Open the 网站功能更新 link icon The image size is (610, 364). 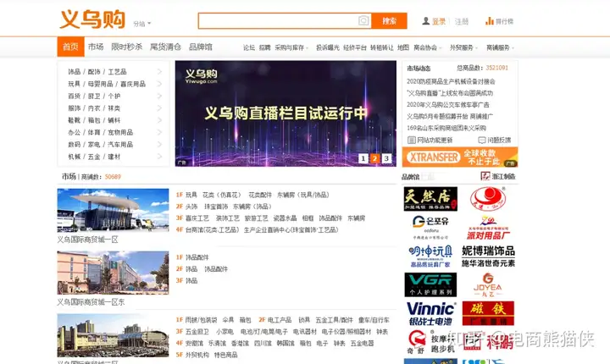[x=412, y=140]
